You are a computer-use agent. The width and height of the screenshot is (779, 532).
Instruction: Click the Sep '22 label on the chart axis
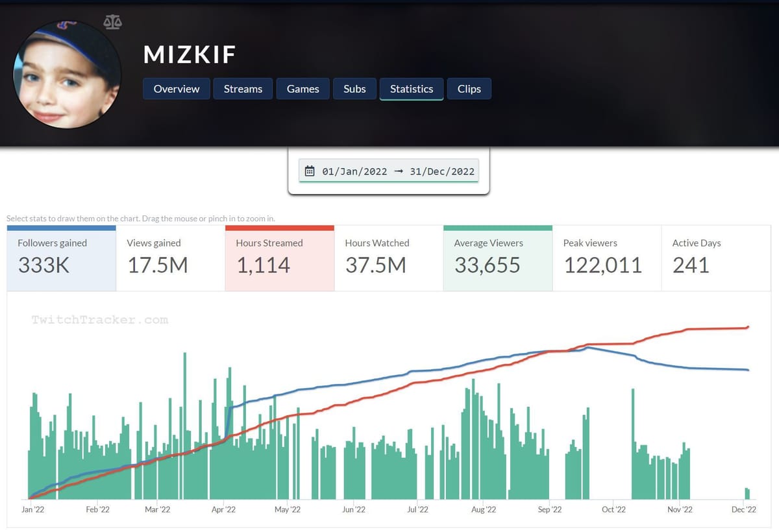549,510
